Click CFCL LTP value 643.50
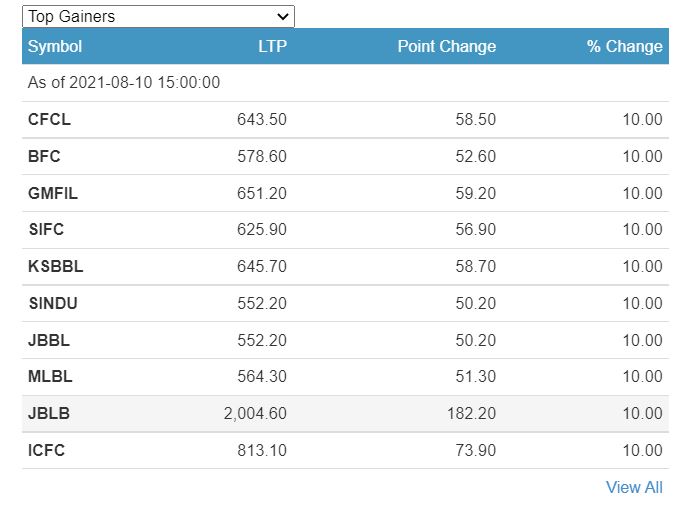The height and width of the screenshot is (520, 693). point(262,119)
